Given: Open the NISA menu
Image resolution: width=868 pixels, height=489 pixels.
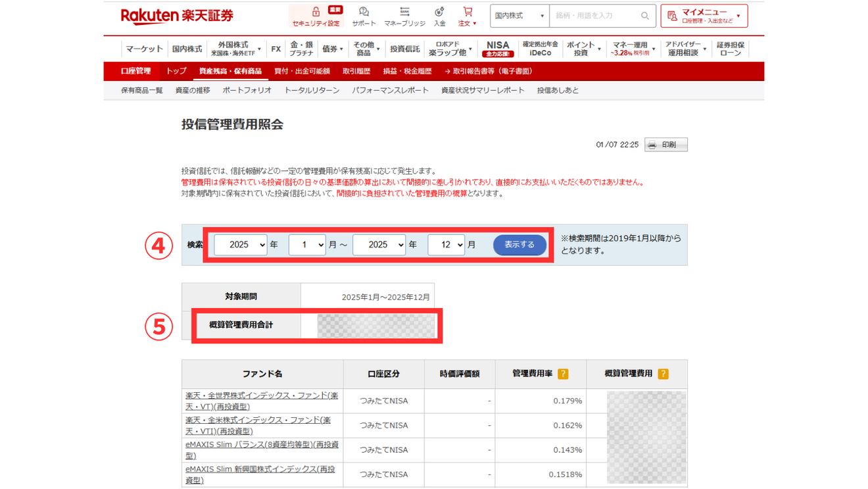Looking at the screenshot, I should [498, 49].
